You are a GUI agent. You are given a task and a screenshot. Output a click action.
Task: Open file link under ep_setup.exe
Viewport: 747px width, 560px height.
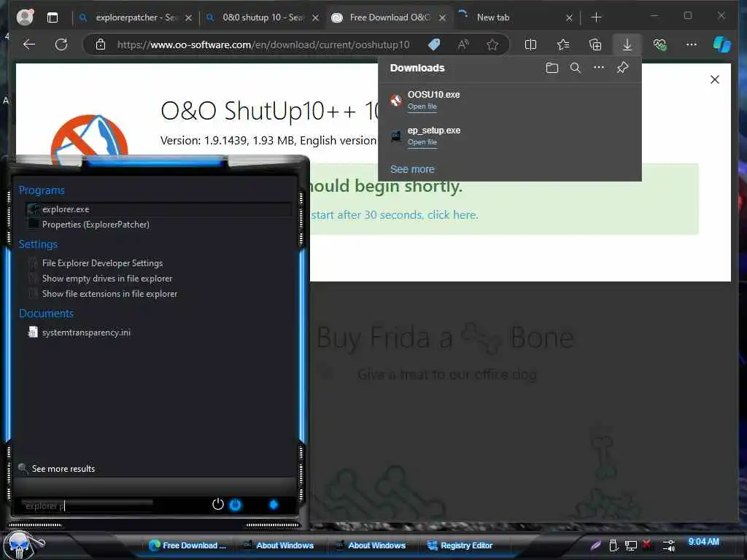coord(422,142)
